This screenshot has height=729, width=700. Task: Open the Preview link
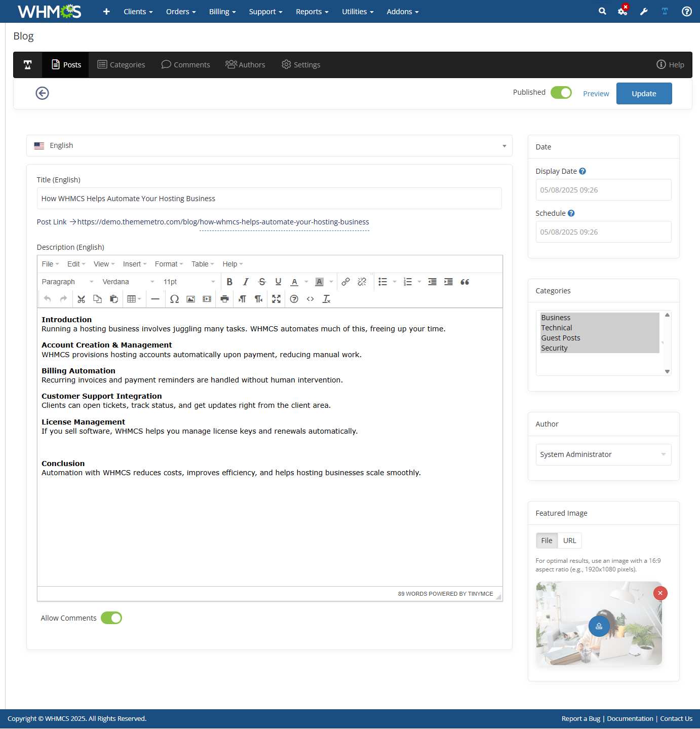[x=596, y=94]
